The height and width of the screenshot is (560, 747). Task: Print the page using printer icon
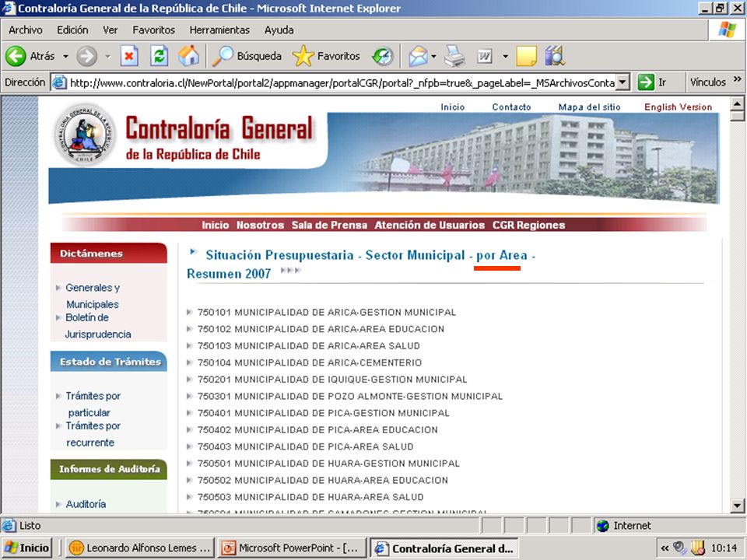454,56
